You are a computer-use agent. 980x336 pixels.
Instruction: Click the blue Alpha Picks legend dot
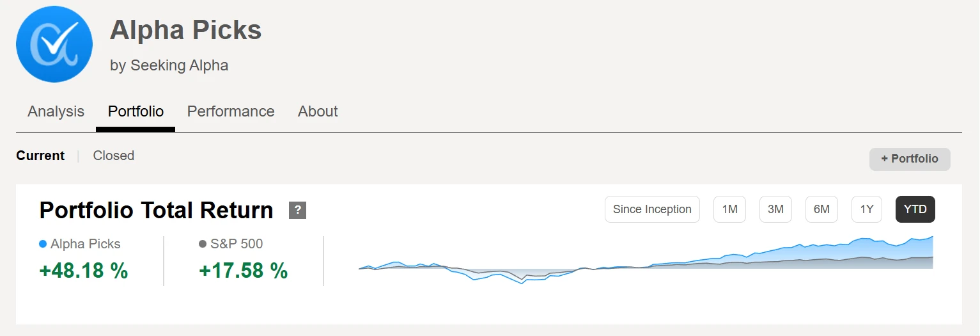point(43,244)
